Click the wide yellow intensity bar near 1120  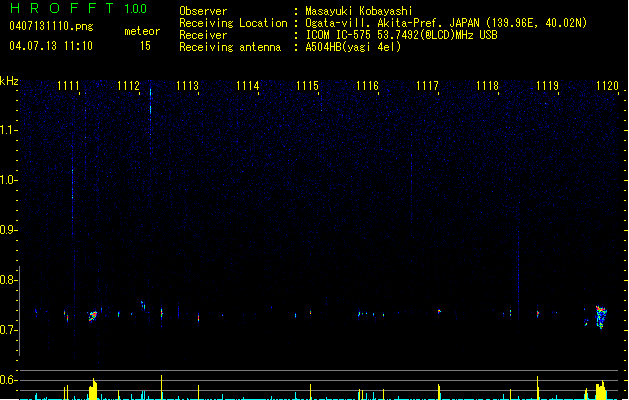tap(601, 390)
